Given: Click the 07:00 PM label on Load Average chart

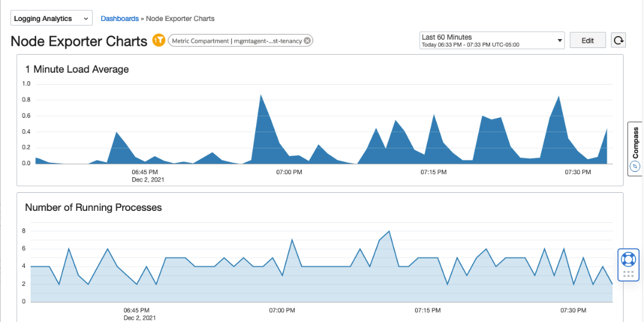Looking at the screenshot, I should coord(289,172).
